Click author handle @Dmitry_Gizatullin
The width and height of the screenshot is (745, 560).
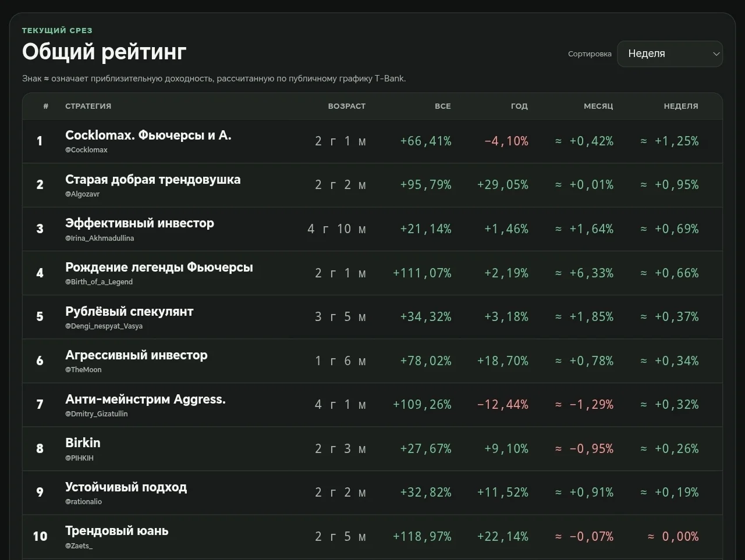96,414
